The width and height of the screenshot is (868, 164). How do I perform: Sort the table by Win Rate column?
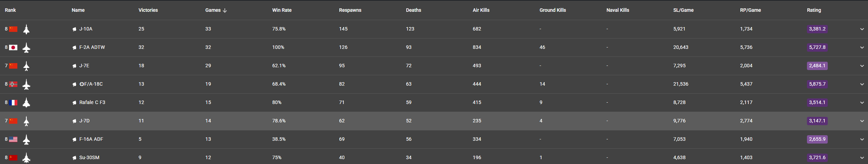[282, 10]
